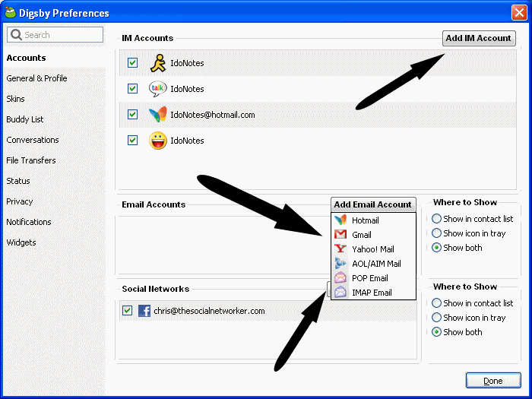Select email Show icon in tray radio

436,233
